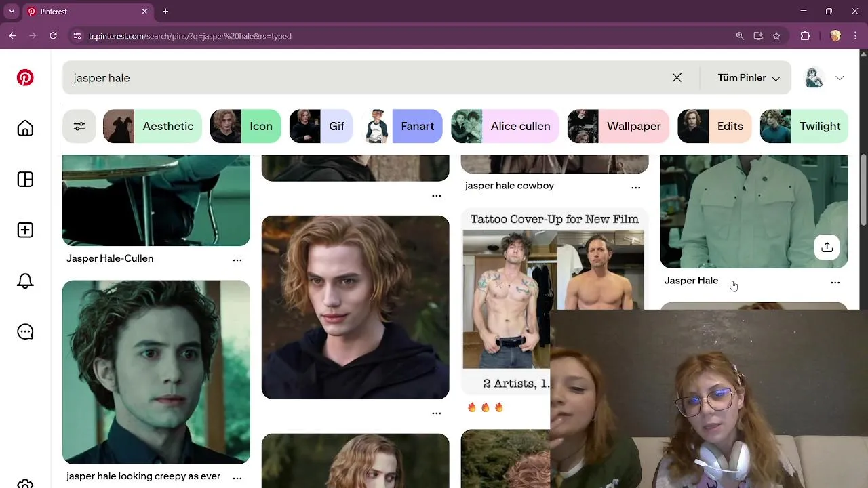Open the Jasper Hale-Cullen pin title

pyautogui.click(x=110, y=258)
